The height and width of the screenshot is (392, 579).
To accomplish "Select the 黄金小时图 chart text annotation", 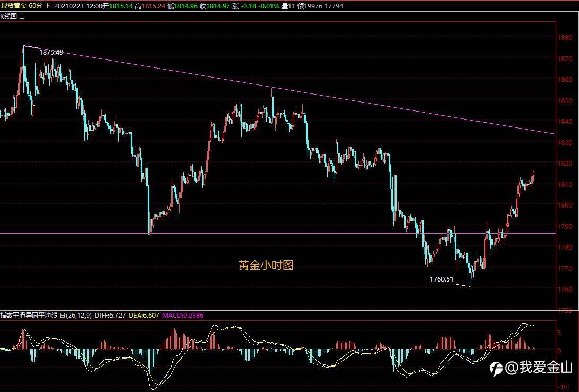I will 266,266.
